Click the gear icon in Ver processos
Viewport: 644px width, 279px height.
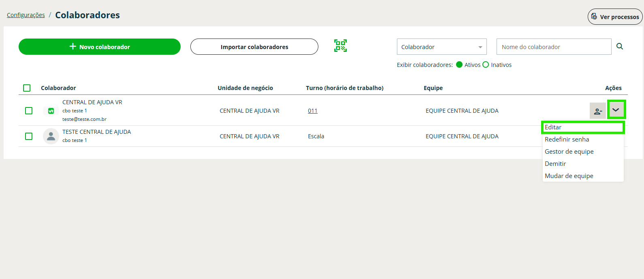point(594,17)
